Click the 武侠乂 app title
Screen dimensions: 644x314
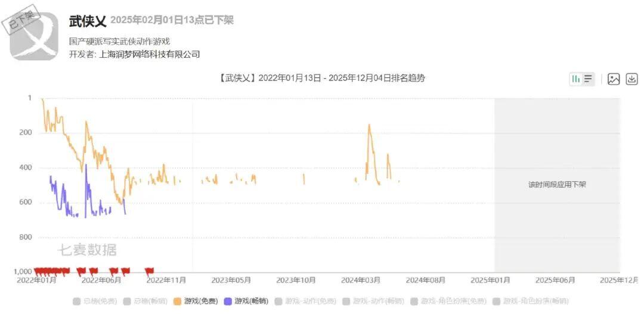point(88,21)
